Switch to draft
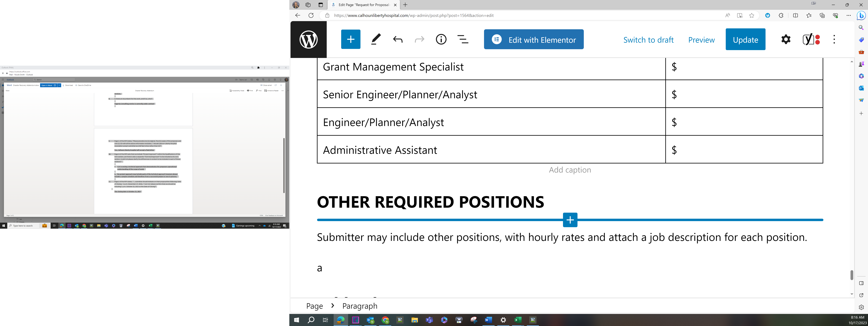This screenshot has width=868, height=326. [648, 40]
